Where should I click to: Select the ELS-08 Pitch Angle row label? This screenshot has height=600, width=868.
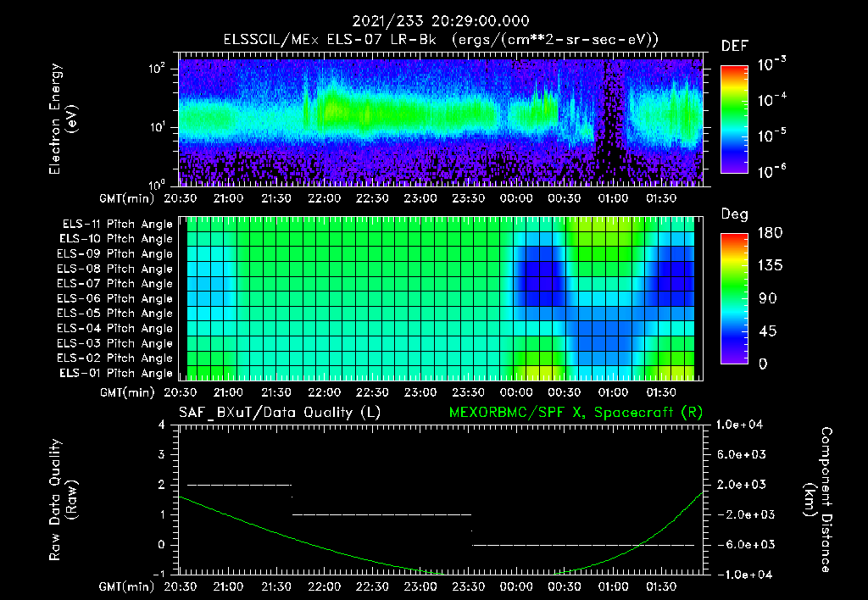pyautogui.click(x=115, y=269)
